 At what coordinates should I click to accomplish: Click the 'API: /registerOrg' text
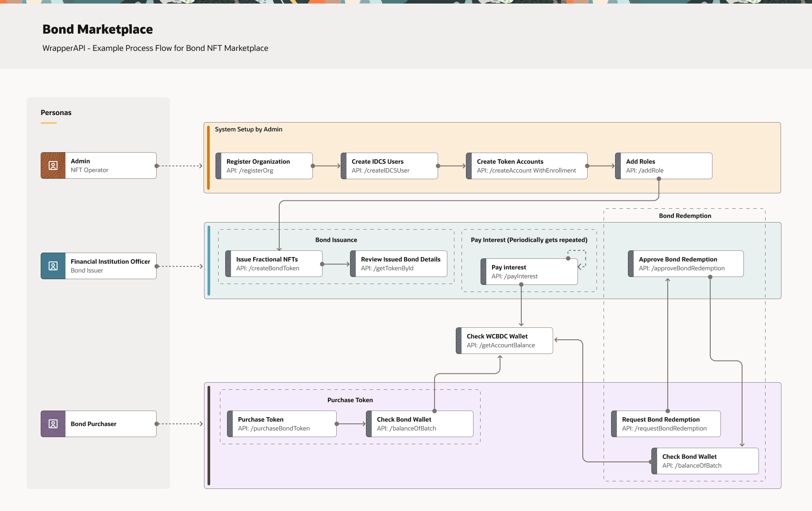click(250, 170)
